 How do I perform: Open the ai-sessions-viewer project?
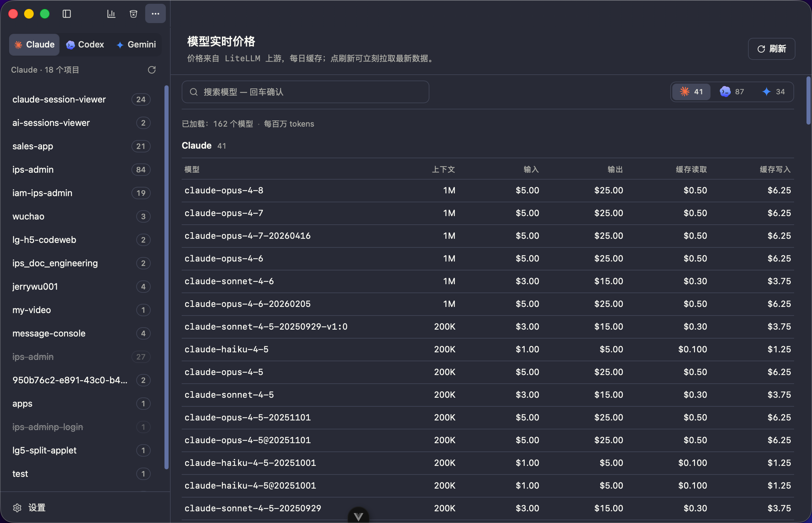click(82, 123)
